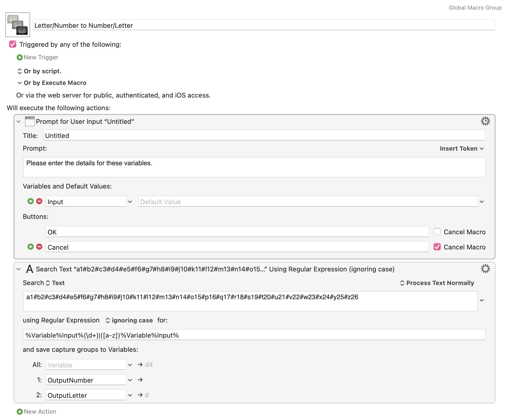Click the macro icon thumbnail
Screen dimensions: 507x420
point(18,25)
